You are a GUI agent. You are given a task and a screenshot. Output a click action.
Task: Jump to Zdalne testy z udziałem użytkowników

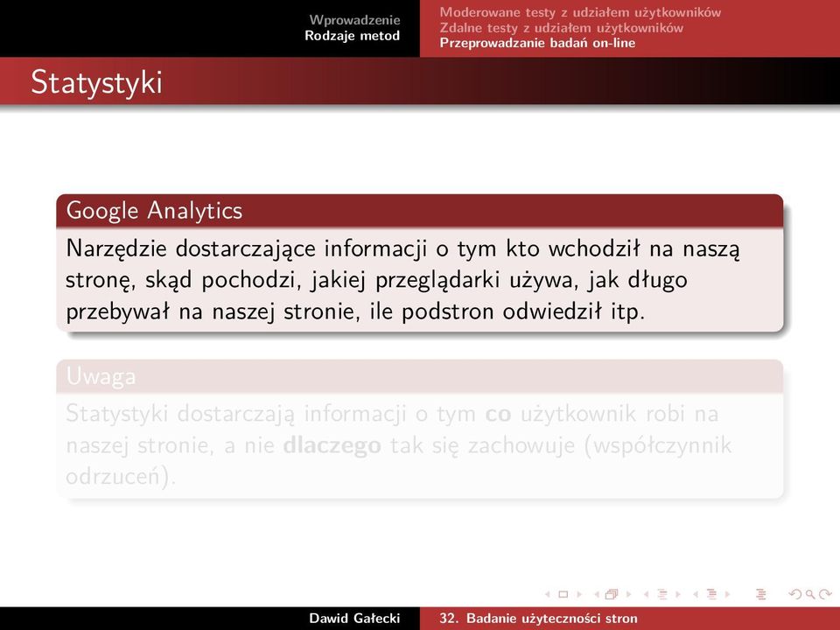[562, 28]
